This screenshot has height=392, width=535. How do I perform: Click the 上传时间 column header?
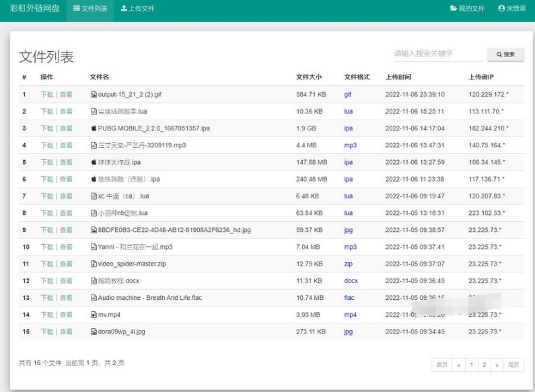(x=398, y=77)
